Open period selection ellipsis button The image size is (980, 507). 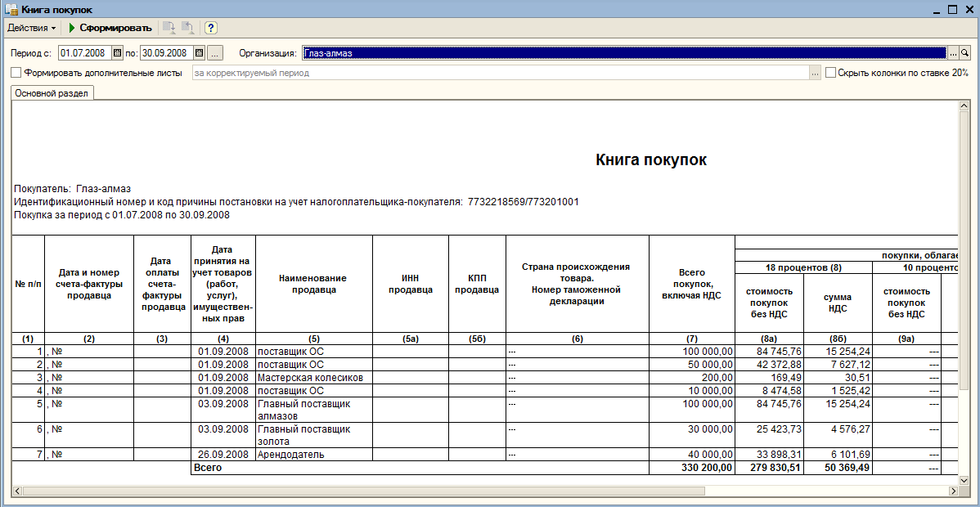pos(214,53)
